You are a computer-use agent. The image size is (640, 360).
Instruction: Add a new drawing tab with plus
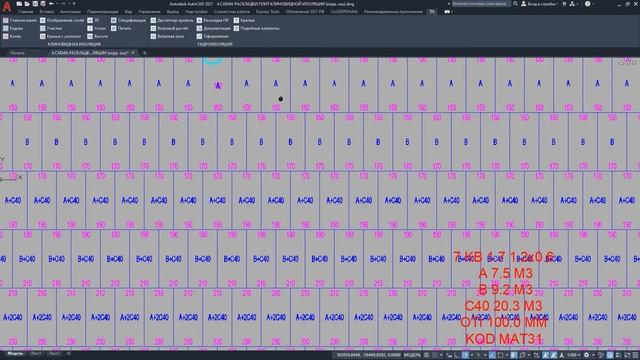point(144,53)
